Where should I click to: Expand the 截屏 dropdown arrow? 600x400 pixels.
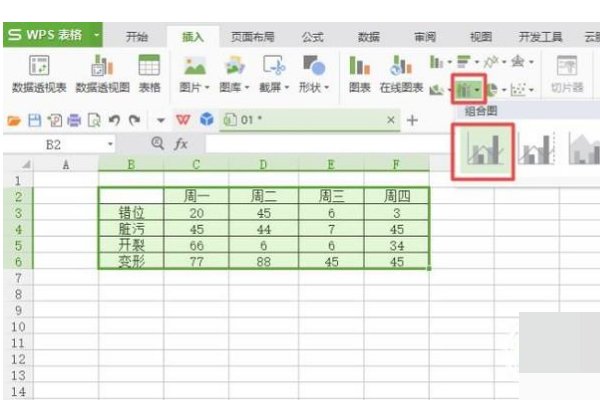pyautogui.click(x=287, y=88)
